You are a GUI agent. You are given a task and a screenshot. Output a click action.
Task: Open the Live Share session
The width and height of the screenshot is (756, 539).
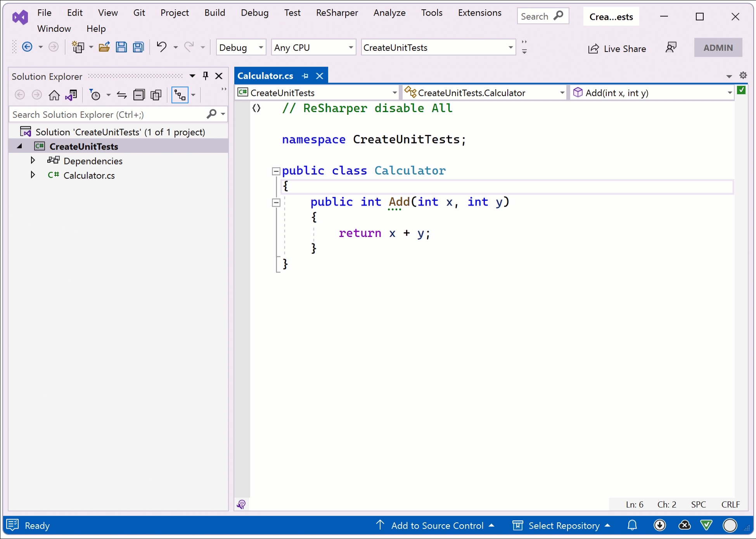pos(617,48)
